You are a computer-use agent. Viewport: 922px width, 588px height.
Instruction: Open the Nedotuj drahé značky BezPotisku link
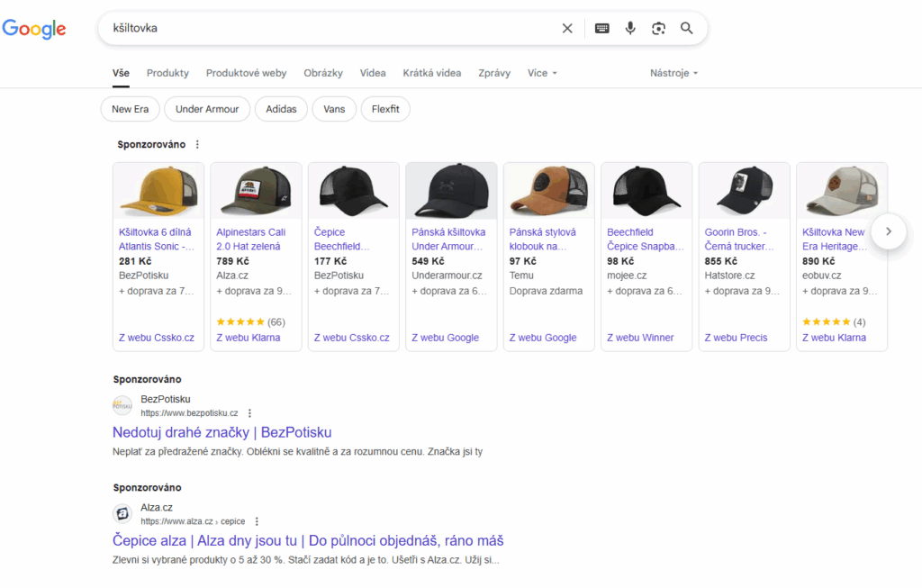click(222, 432)
